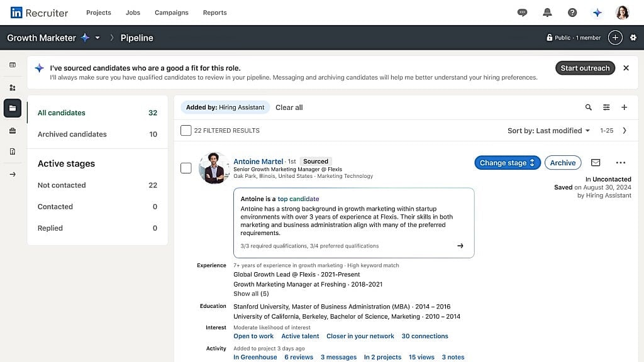The height and width of the screenshot is (362, 644).
Task: Open the notifications bell
Action: pyautogui.click(x=547, y=13)
